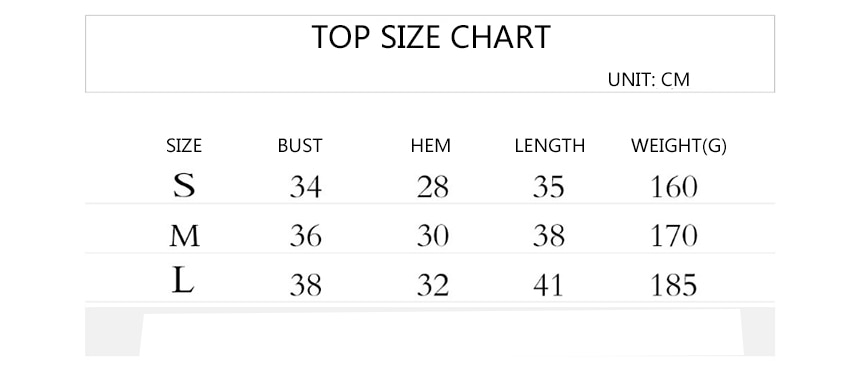This screenshot has height=385, width=850.
Task: Select the BUST column header
Action: coord(300,146)
